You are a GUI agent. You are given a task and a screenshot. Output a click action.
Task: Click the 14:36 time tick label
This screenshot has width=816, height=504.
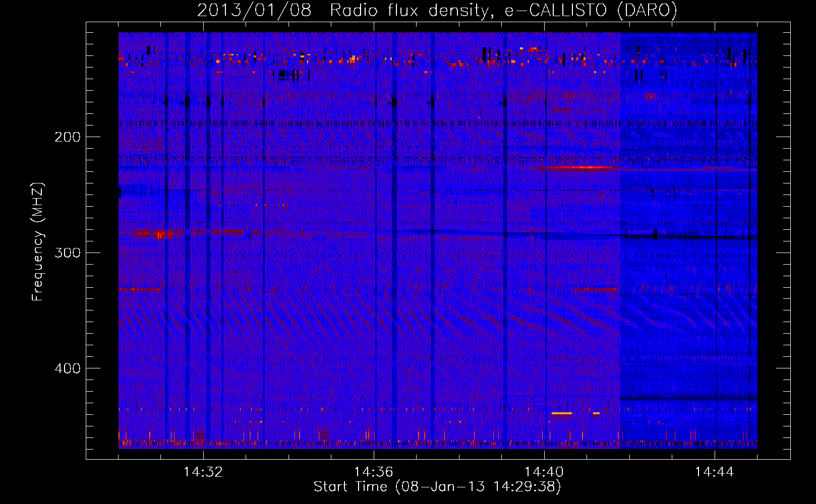[374, 472]
